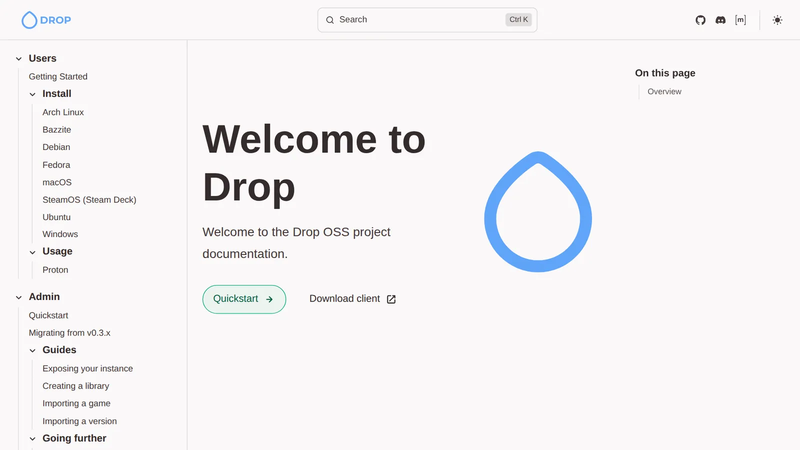This screenshot has width=800, height=450.
Task: Collapse the Guides section chevron
Action: [x=33, y=351]
